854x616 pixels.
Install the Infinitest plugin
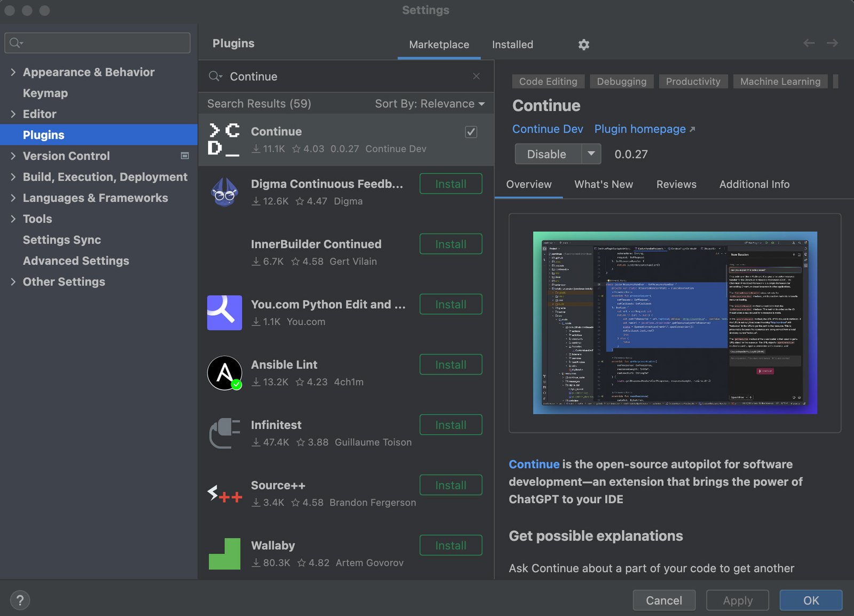(451, 425)
